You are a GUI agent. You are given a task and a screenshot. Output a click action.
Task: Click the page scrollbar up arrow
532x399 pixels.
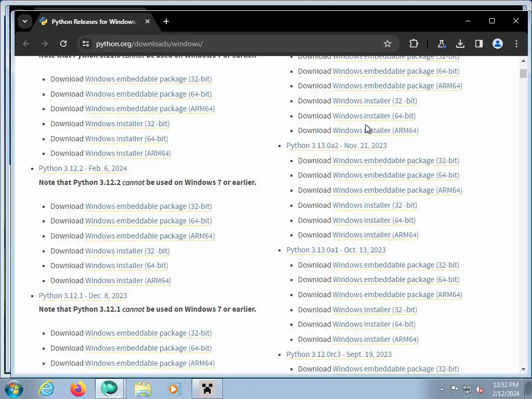523,61
